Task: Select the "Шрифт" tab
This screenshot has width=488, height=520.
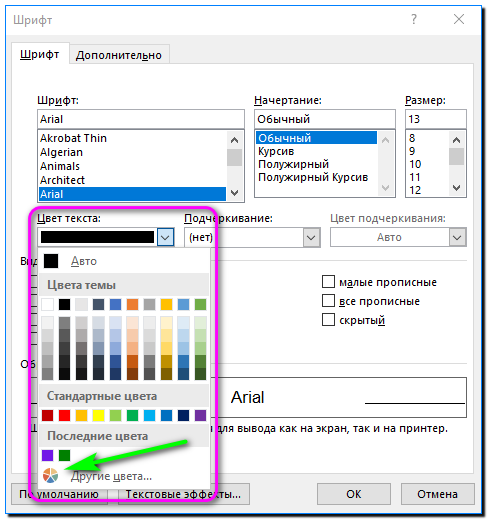Action: [x=40, y=54]
